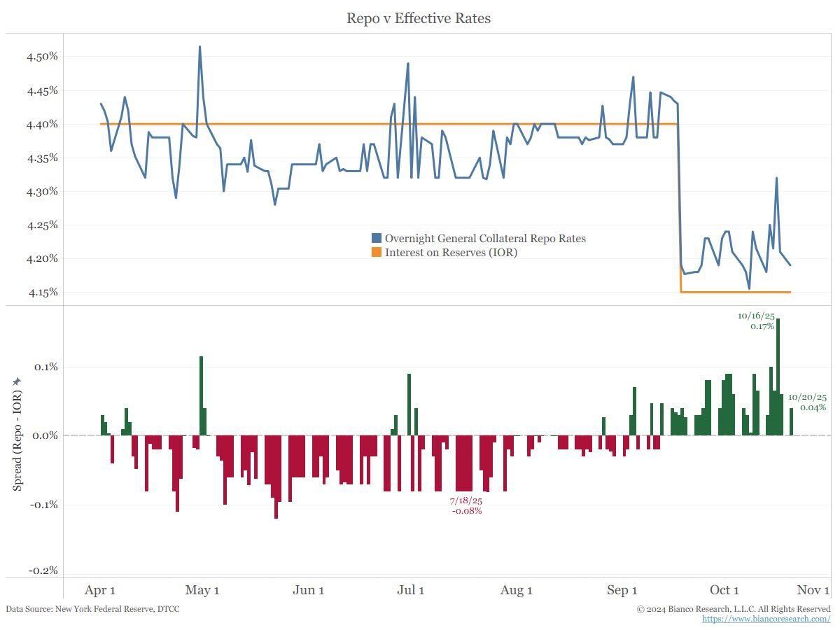Select the 'Overnight General Collateral Repo Rates' legend label
This screenshot has height=630, width=840.
pyautogui.click(x=485, y=239)
